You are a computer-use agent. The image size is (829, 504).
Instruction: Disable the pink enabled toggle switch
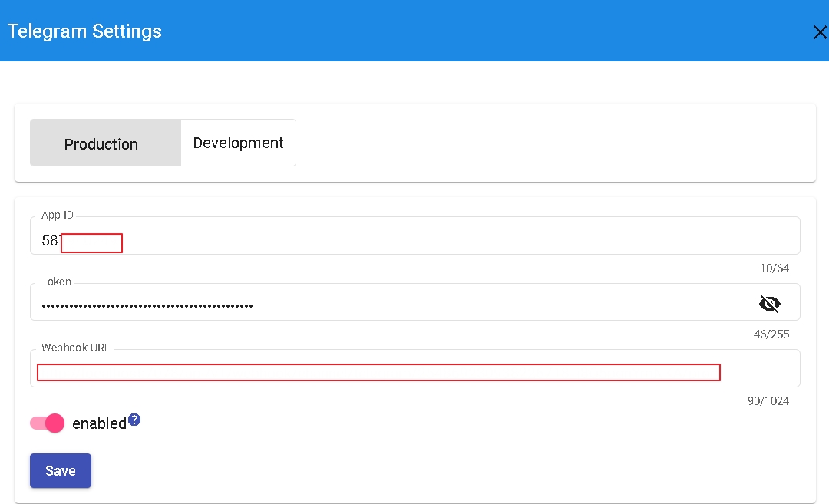48,423
